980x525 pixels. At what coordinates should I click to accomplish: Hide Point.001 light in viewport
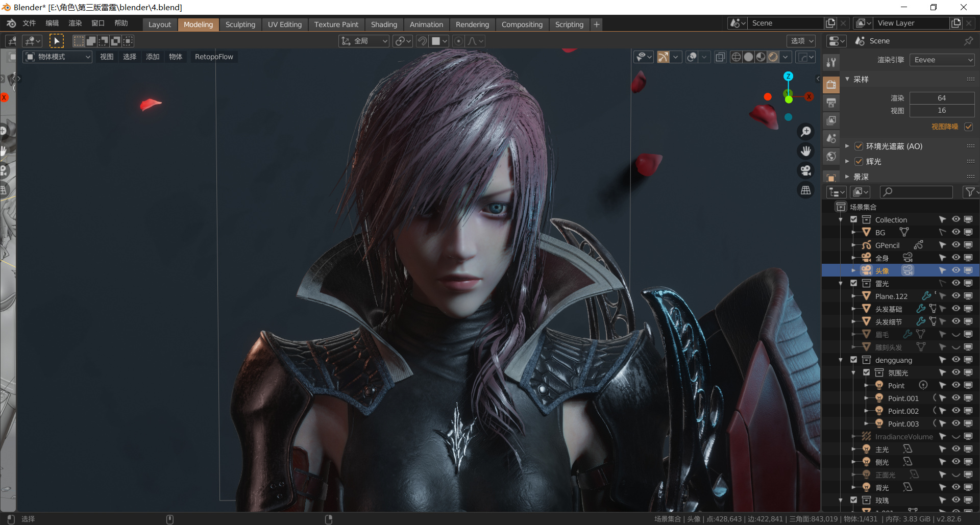pyautogui.click(x=956, y=398)
